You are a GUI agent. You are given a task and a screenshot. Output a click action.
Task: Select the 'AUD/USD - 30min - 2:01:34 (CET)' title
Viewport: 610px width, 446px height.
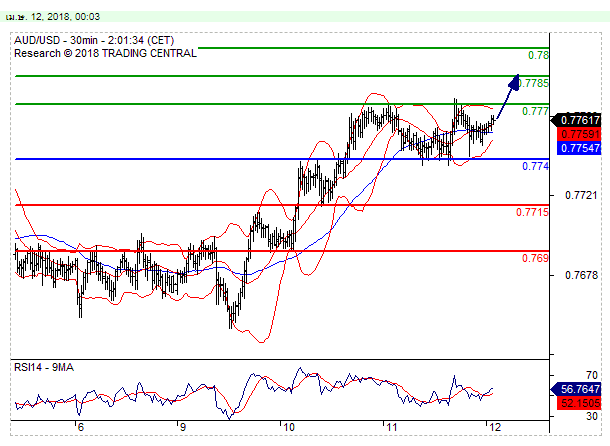[x=94, y=40]
